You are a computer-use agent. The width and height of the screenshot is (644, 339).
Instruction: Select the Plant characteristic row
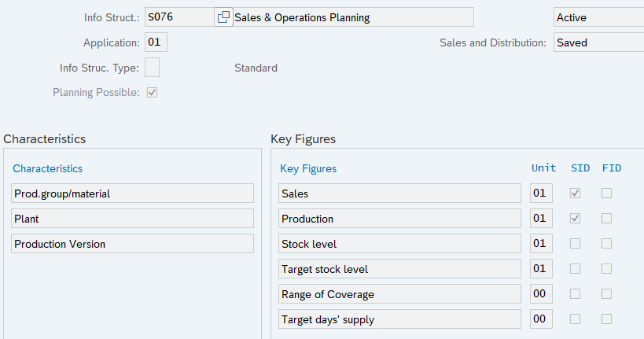(x=133, y=219)
